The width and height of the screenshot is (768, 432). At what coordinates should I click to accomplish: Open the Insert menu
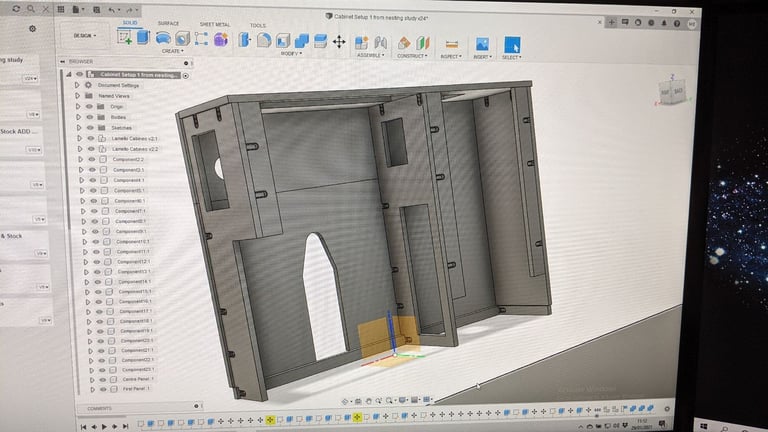(x=482, y=57)
